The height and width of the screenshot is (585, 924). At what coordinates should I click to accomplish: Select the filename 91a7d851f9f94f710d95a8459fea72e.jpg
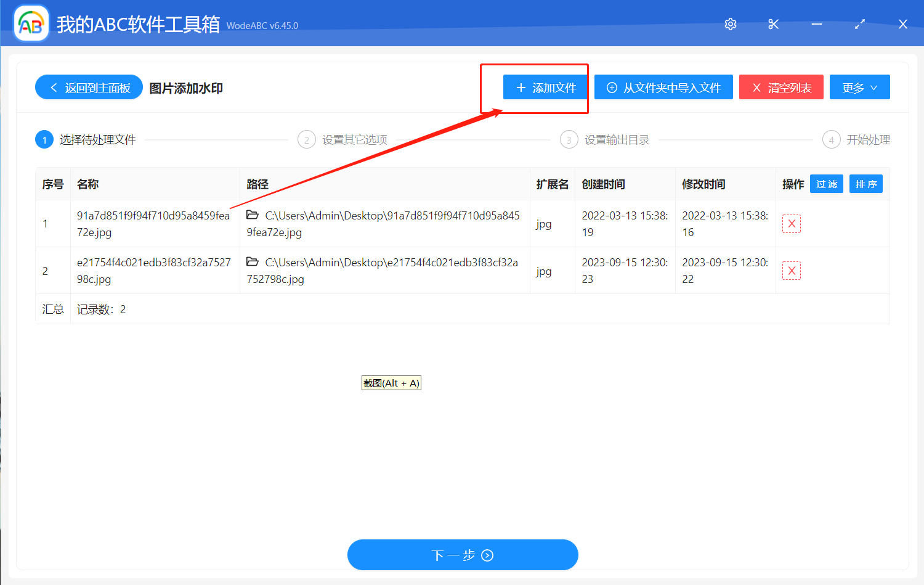[153, 223]
